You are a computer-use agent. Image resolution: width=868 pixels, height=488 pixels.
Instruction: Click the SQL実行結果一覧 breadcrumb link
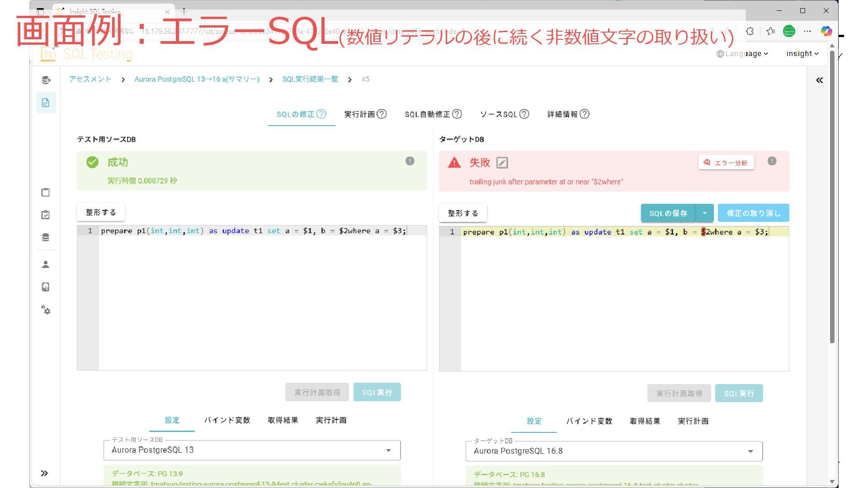click(x=310, y=79)
